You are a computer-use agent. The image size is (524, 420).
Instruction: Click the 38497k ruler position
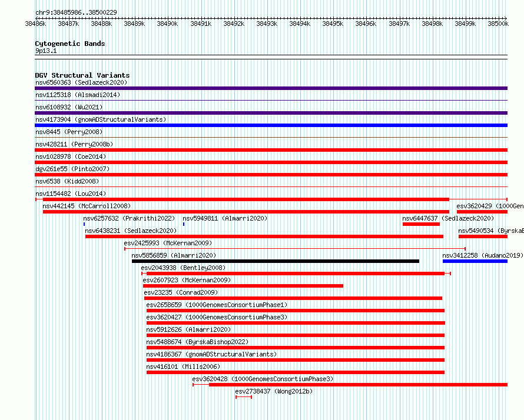point(399,24)
